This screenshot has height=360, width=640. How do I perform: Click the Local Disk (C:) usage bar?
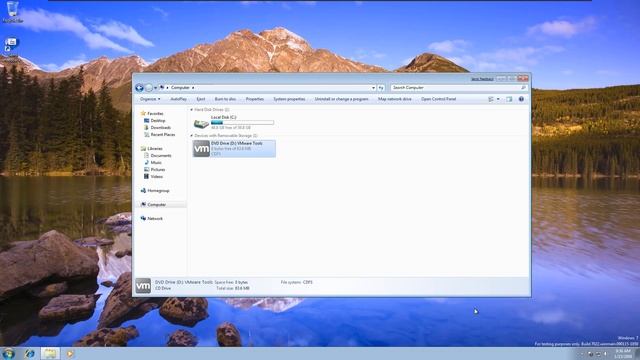click(242, 122)
